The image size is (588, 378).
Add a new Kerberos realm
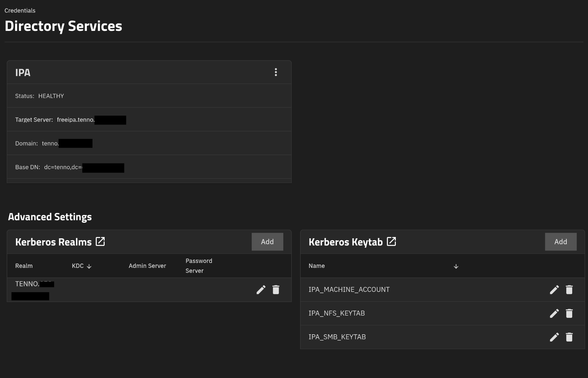[x=267, y=242]
